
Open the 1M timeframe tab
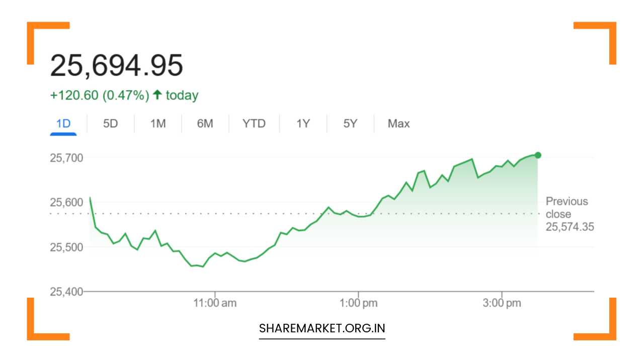[x=157, y=123]
